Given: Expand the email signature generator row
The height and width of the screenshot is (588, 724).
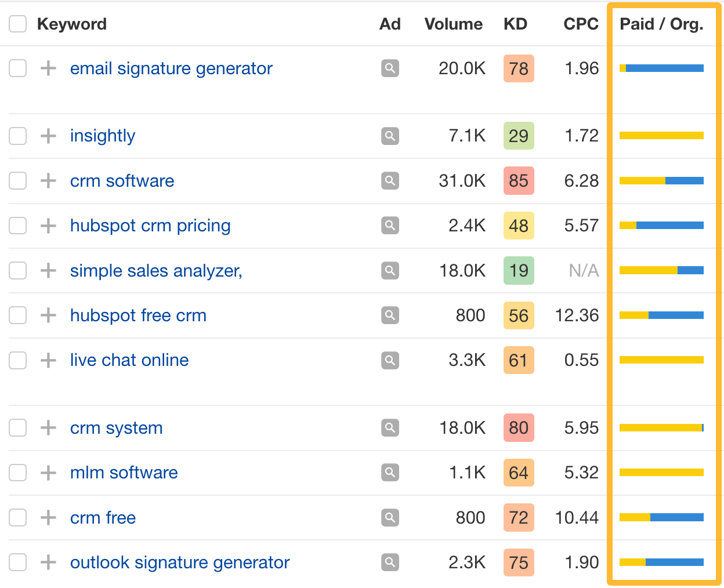Looking at the screenshot, I should click(48, 68).
